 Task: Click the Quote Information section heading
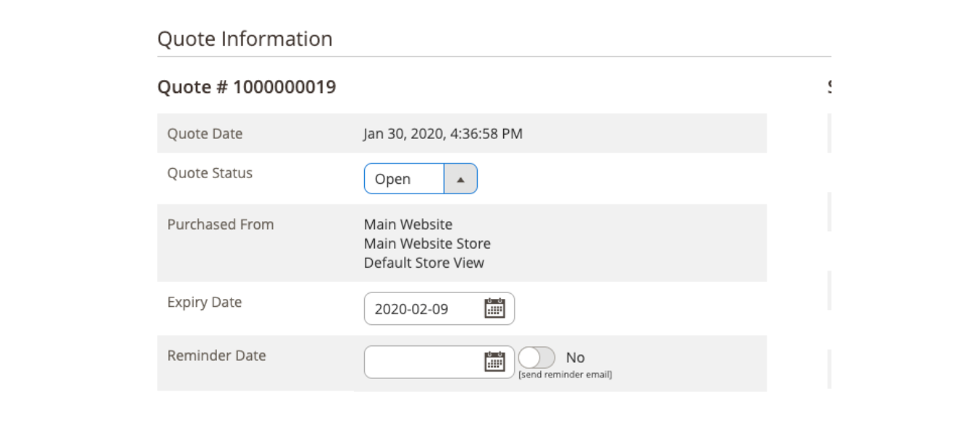click(x=245, y=39)
